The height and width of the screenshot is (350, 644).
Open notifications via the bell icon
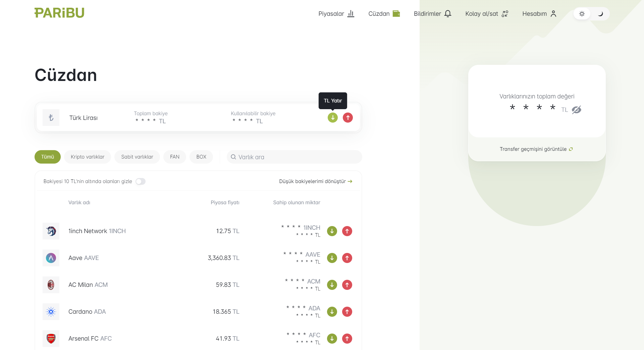pos(448,13)
